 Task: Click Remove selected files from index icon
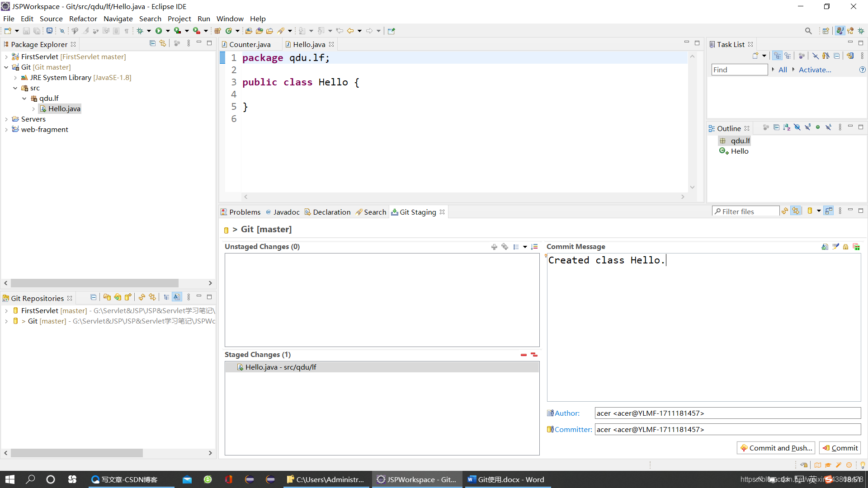(524, 355)
